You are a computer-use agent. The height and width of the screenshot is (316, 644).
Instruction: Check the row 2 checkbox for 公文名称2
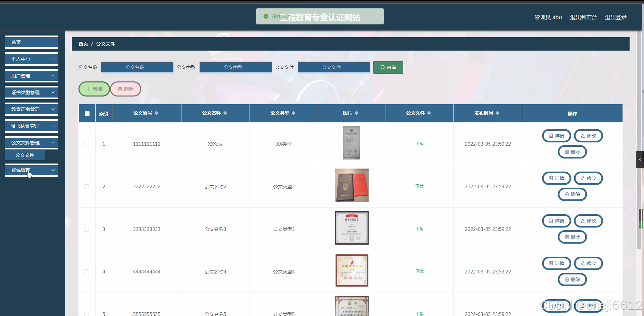pos(87,187)
